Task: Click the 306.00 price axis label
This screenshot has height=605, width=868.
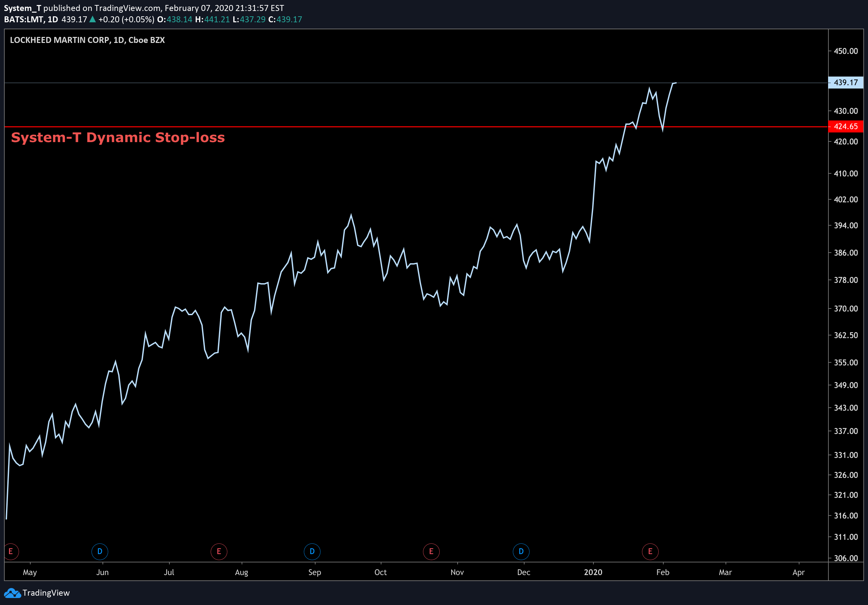Action: tap(846, 558)
